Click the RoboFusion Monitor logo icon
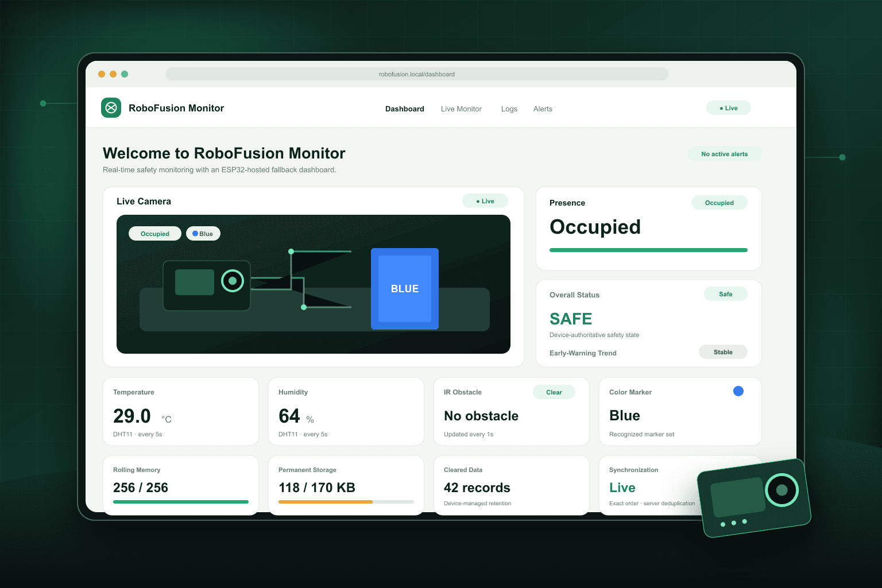This screenshot has width=882, height=588. [x=111, y=107]
